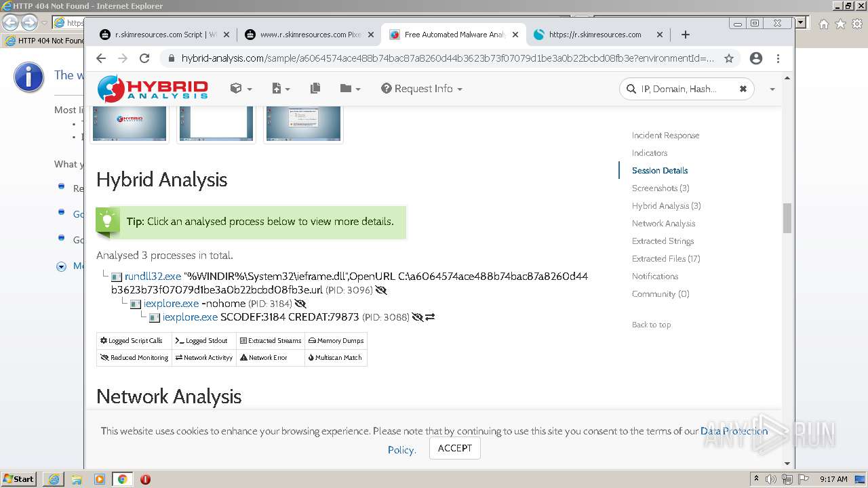Click the Multiscan Match legend
The height and width of the screenshot is (488, 868).
335,358
